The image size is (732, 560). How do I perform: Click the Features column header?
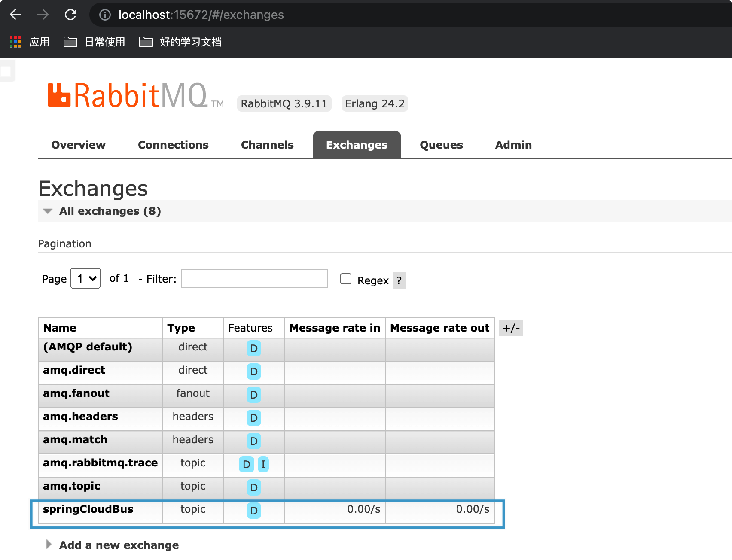[250, 328]
